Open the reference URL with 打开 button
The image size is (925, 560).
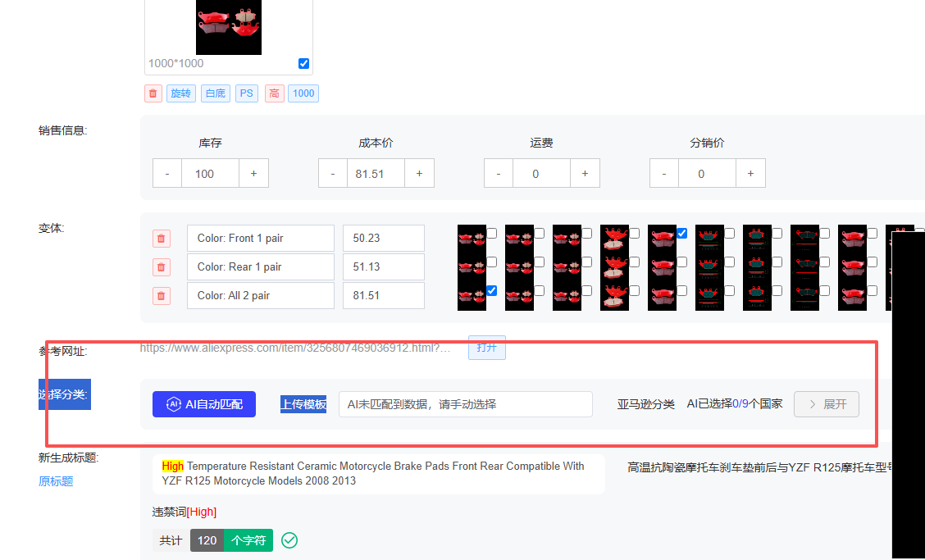coord(487,348)
